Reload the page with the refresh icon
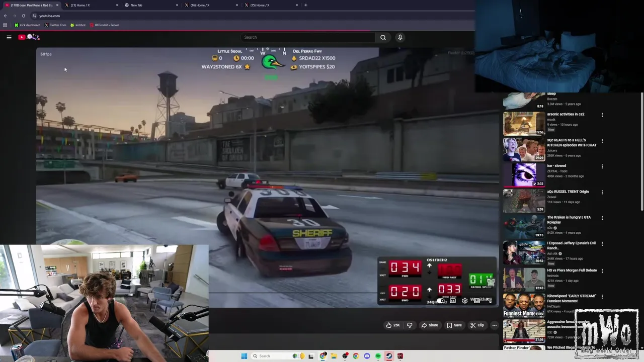644x362 pixels. coord(24,16)
